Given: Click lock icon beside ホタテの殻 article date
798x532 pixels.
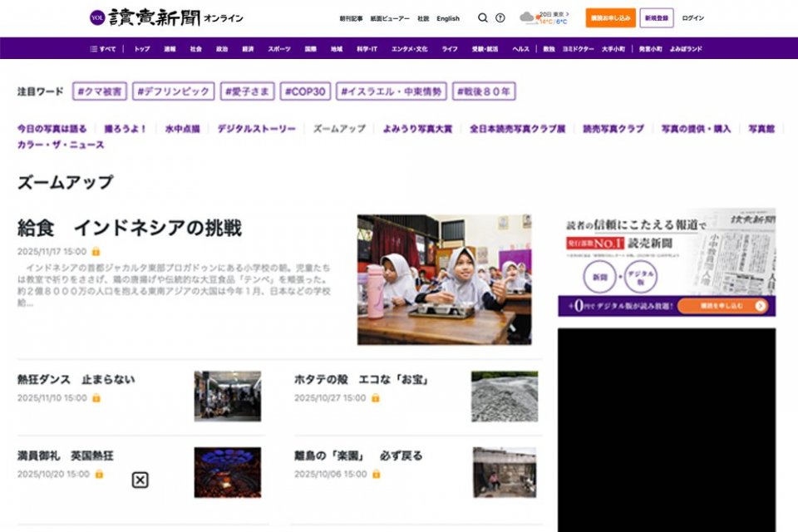Looking at the screenshot, I should click(x=377, y=397).
